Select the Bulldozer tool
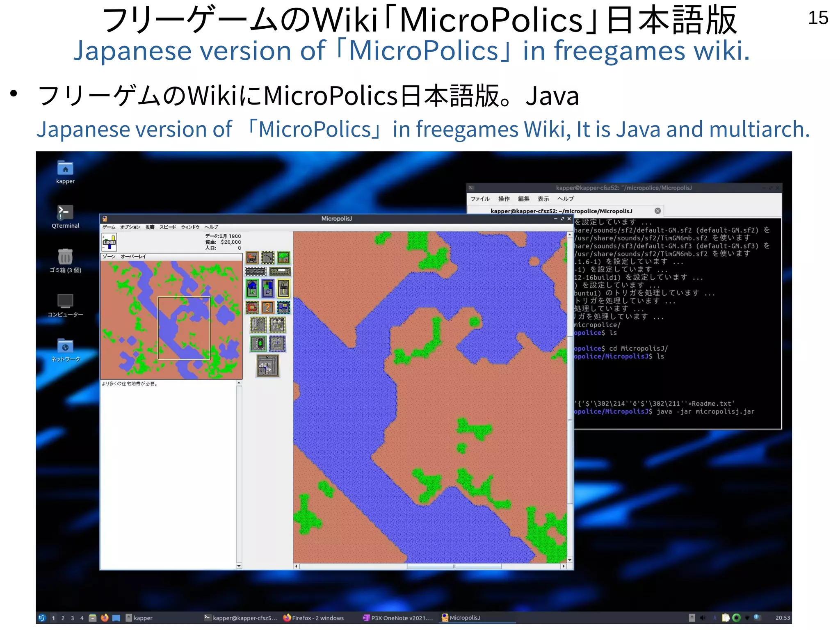Image resolution: width=840 pixels, height=630 pixels. [252, 258]
